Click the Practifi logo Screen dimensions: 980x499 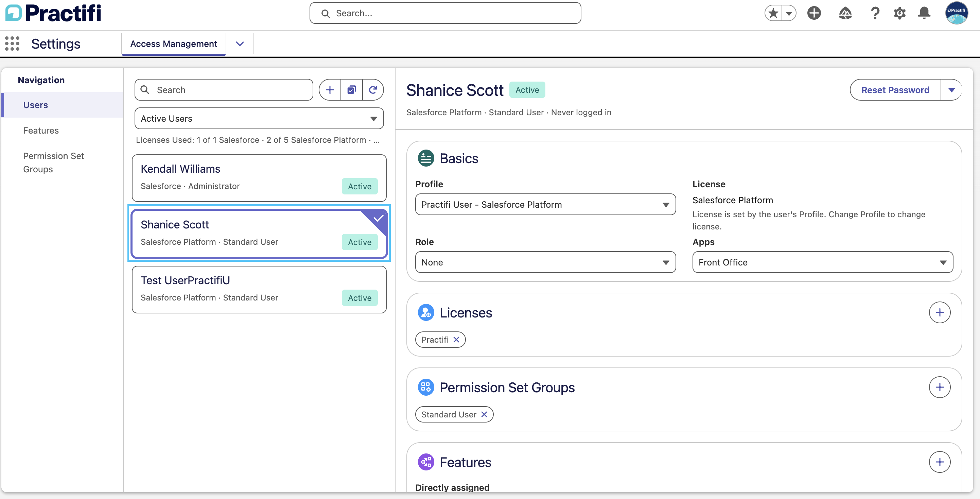tap(53, 13)
